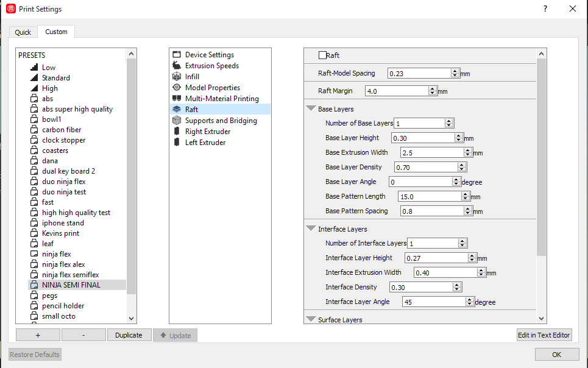Image resolution: width=588 pixels, height=368 pixels.
Task: Collapse the Interface Layers section
Action: pos(311,229)
